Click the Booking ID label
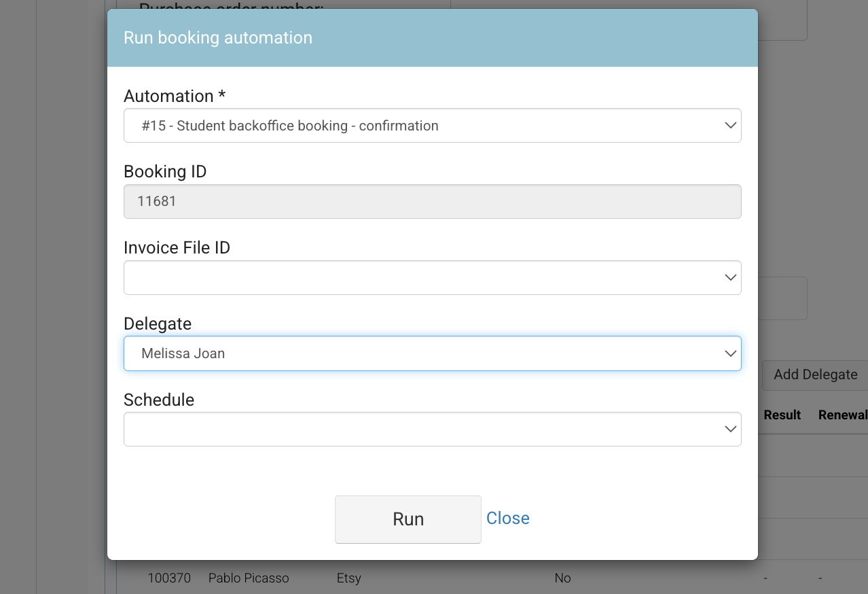This screenshot has height=594, width=868. click(165, 172)
